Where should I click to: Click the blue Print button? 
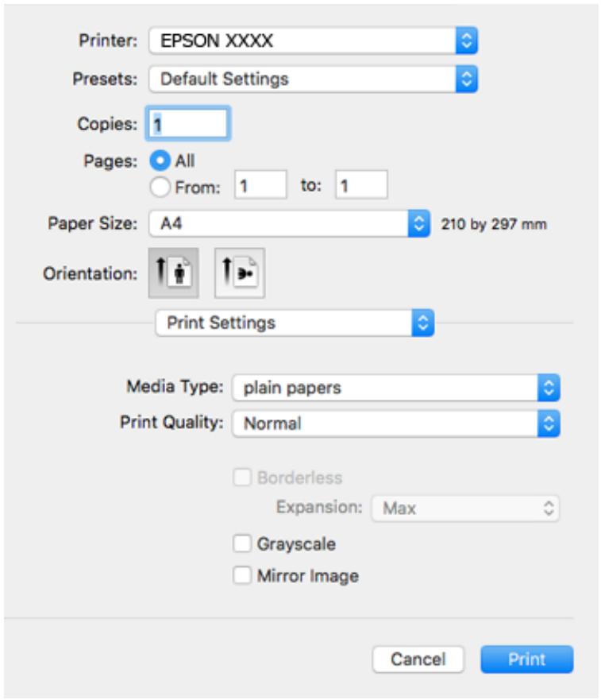pos(527,659)
